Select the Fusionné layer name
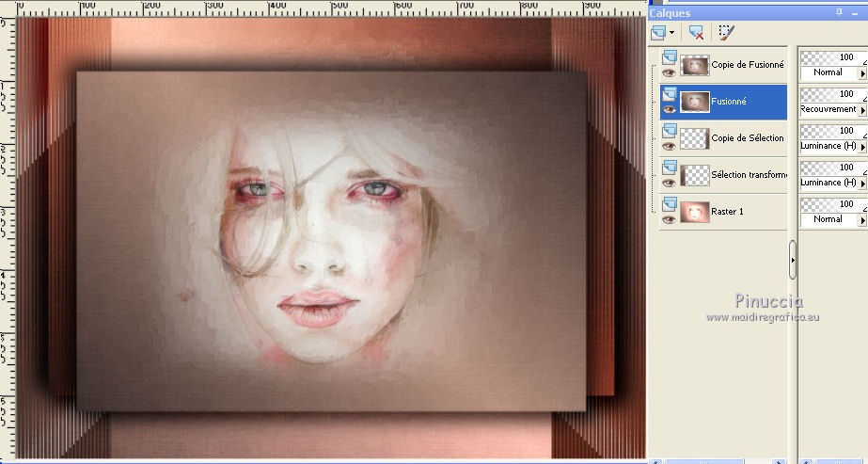 (729, 102)
